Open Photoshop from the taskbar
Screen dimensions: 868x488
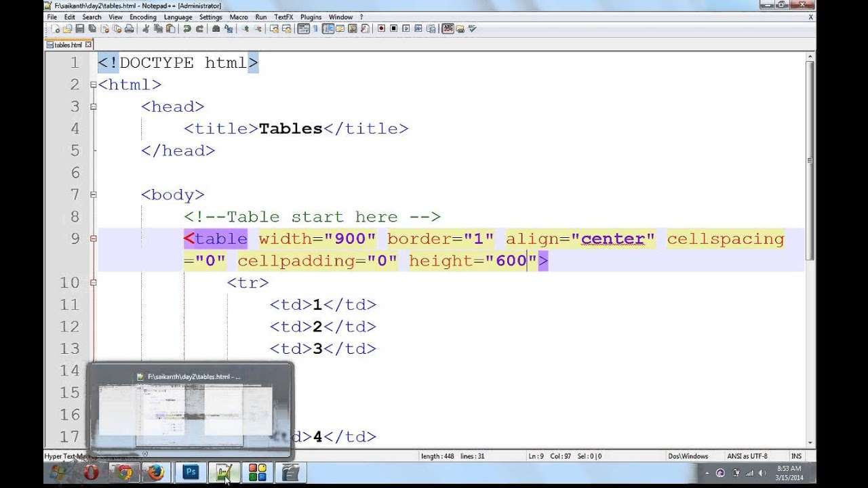(x=191, y=472)
